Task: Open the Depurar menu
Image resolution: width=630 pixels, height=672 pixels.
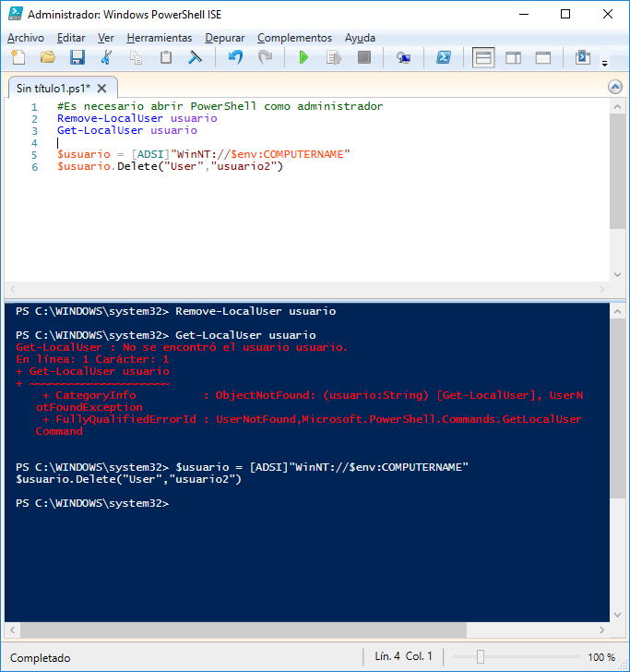Action: tap(225, 38)
